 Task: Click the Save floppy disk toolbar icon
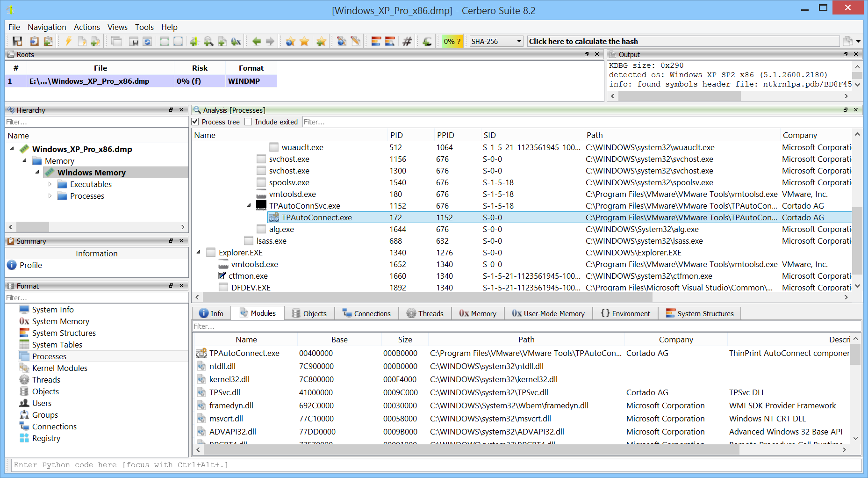[x=17, y=41]
